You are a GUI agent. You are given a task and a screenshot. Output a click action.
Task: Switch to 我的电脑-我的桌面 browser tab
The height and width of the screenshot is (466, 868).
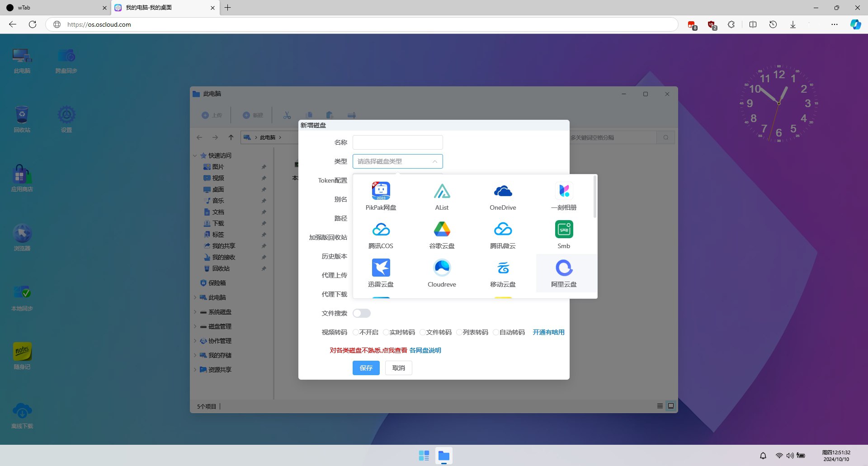165,8
